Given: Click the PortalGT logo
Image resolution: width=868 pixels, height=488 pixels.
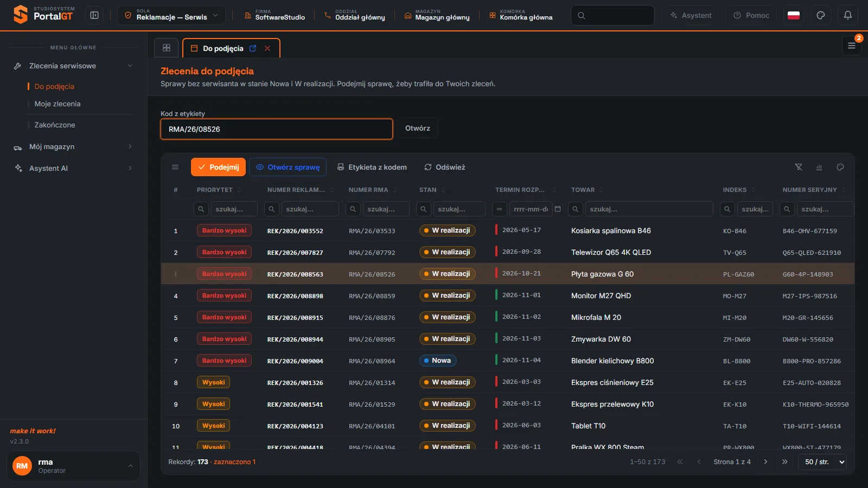Looking at the screenshot, I should pos(43,15).
